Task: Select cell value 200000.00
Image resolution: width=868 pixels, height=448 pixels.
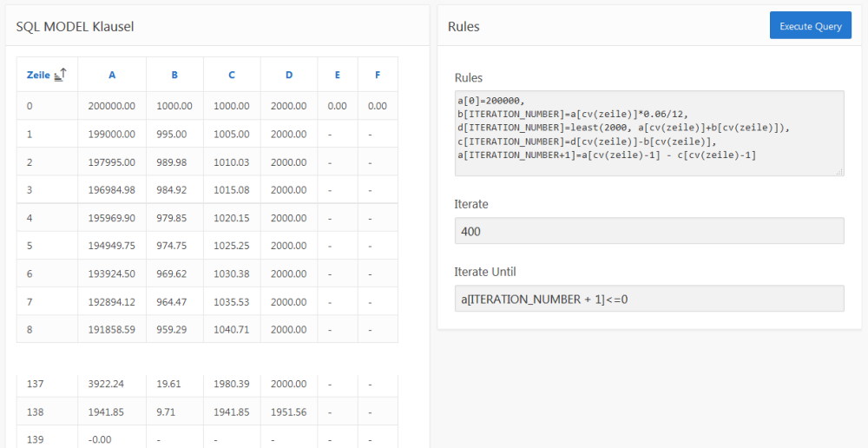Action: [x=112, y=106]
